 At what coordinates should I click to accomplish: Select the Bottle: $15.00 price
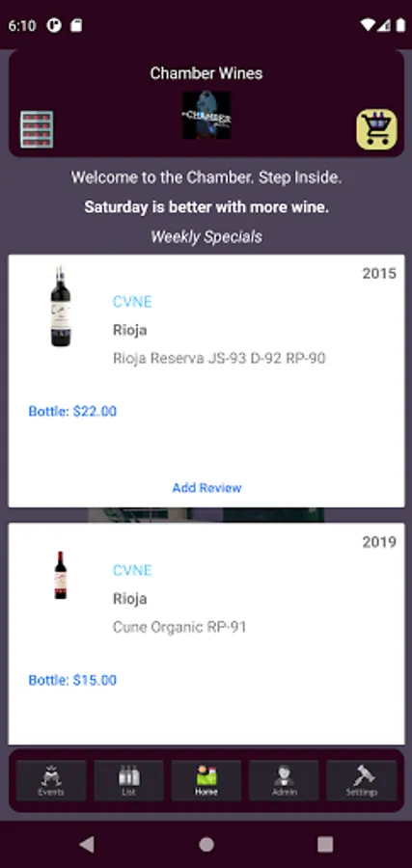[72, 680]
